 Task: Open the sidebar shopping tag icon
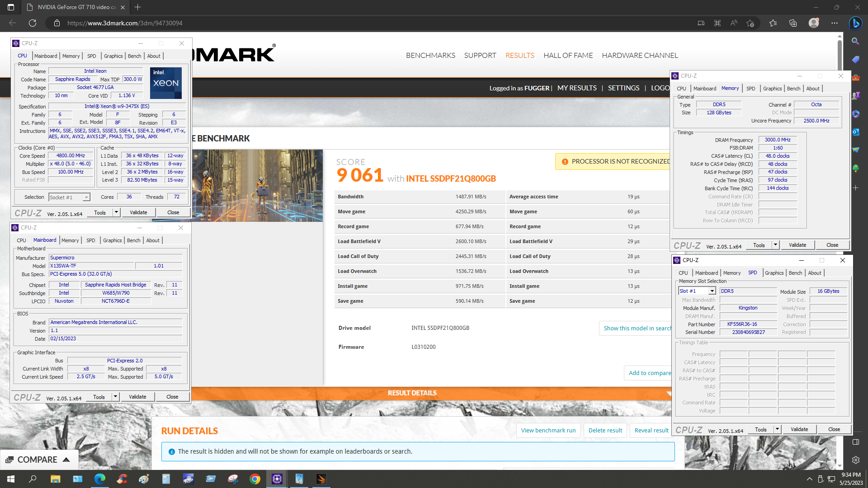(x=855, y=60)
